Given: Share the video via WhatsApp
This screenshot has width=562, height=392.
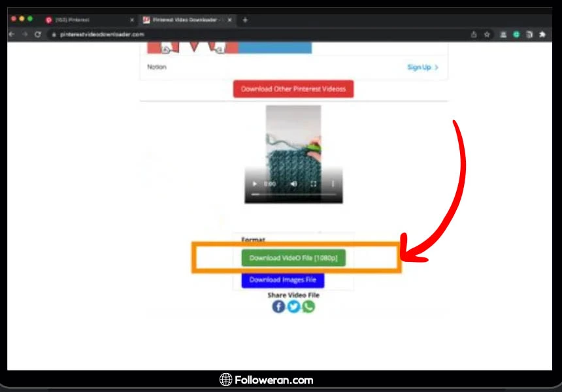Looking at the screenshot, I should [308, 306].
